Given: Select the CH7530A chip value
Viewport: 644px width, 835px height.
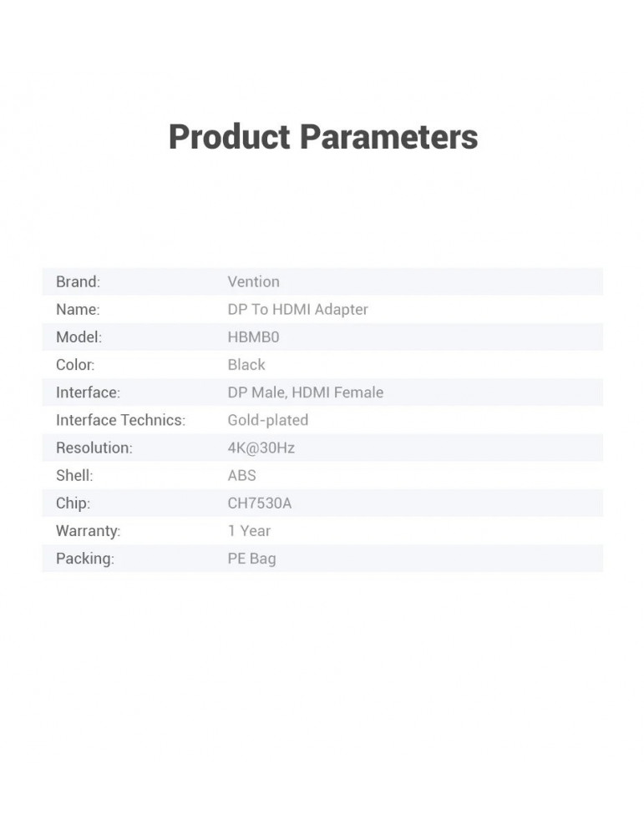Looking at the screenshot, I should pyautogui.click(x=259, y=503).
